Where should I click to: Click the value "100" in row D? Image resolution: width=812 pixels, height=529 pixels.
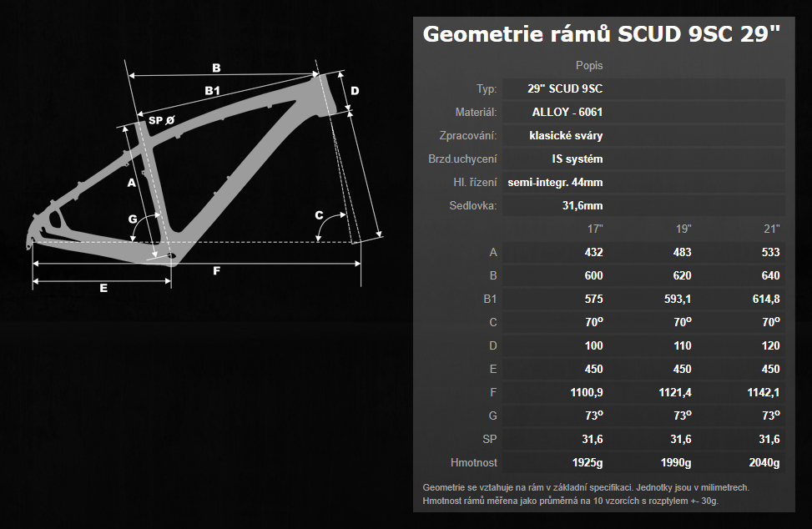click(x=593, y=345)
